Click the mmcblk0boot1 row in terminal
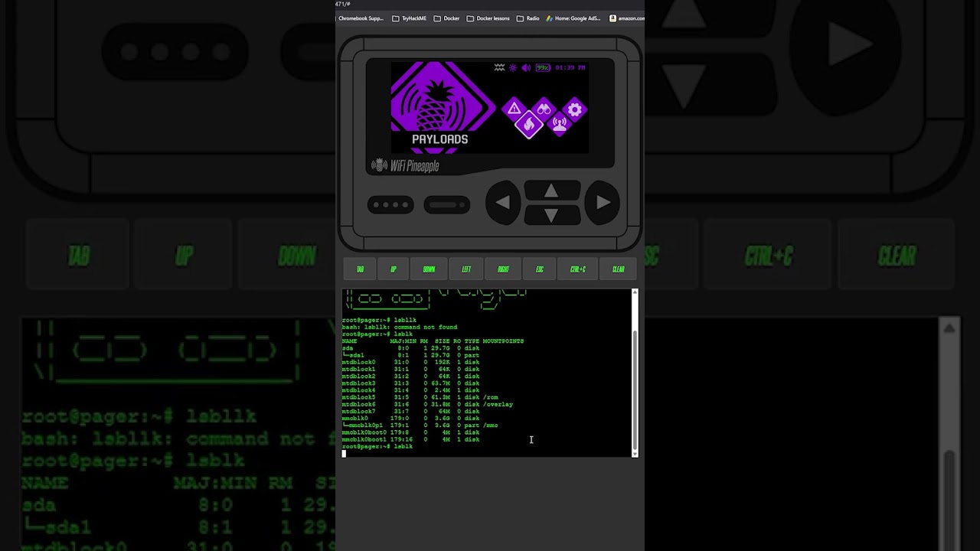Image resolution: width=980 pixels, height=551 pixels. click(410, 439)
